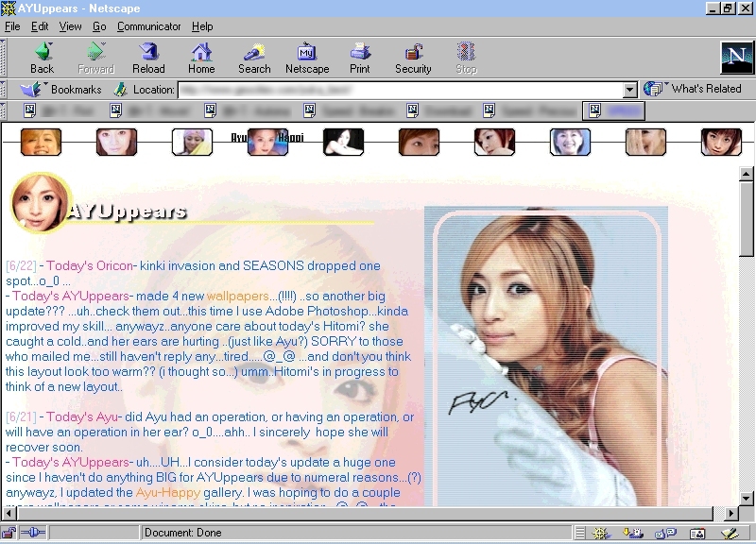Open the Ayu-Happy gallery link
The image size is (756, 544).
166,493
